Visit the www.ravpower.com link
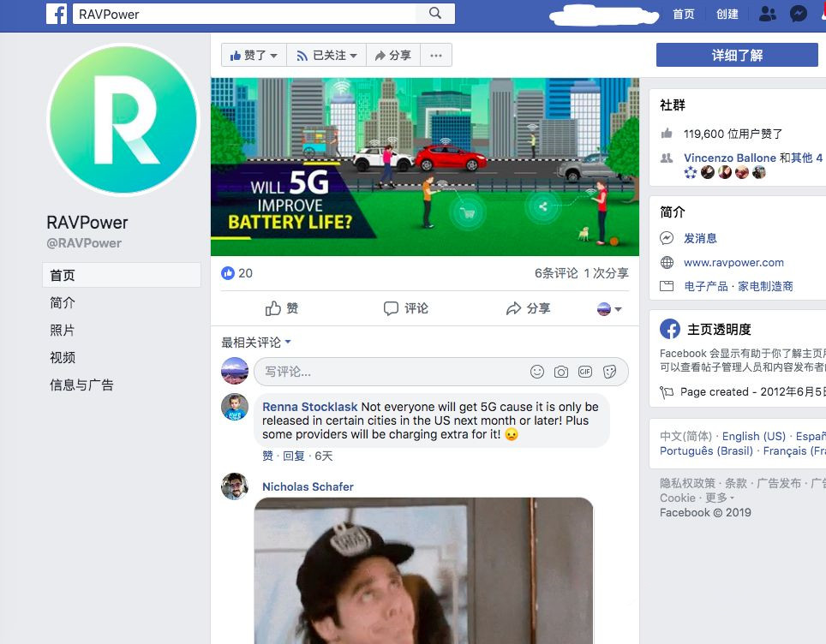The width and height of the screenshot is (826, 644). click(733, 263)
